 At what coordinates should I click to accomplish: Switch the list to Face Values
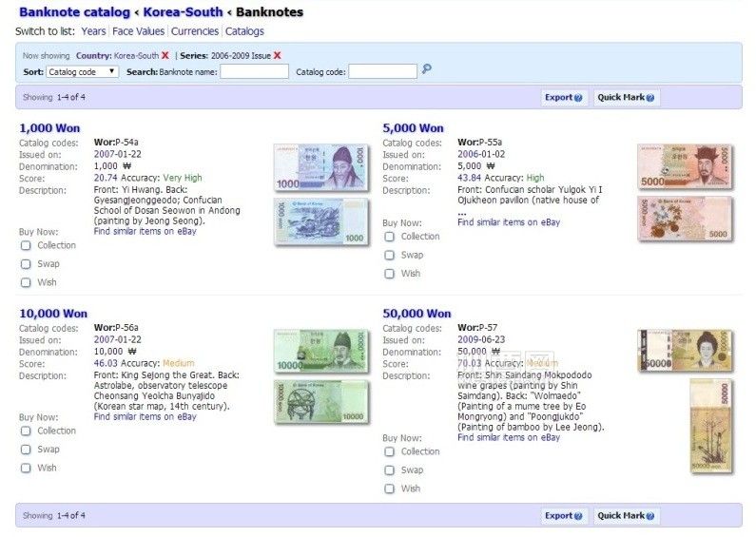click(138, 31)
